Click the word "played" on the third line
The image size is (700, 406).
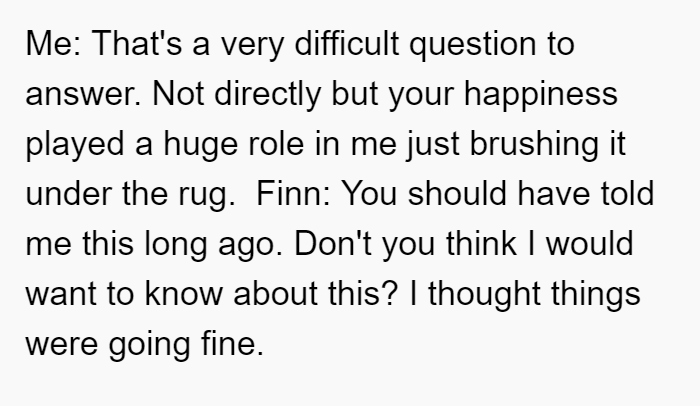tap(75, 145)
